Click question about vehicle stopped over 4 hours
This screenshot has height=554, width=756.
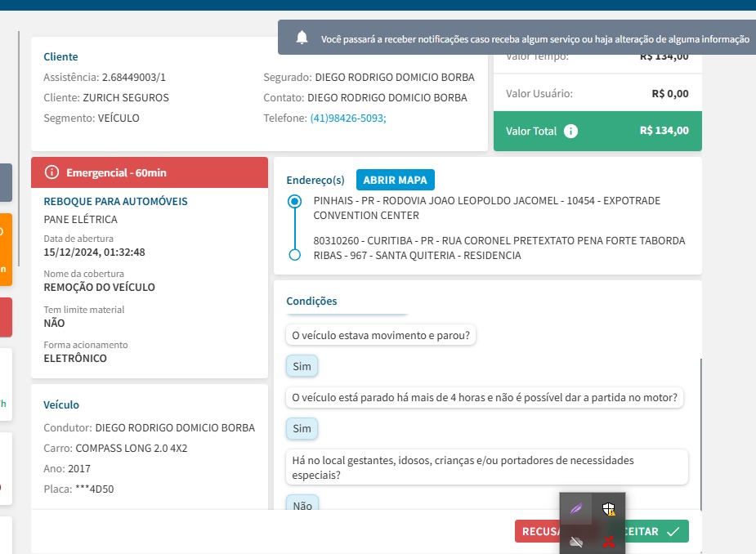[x=485, y=397]
